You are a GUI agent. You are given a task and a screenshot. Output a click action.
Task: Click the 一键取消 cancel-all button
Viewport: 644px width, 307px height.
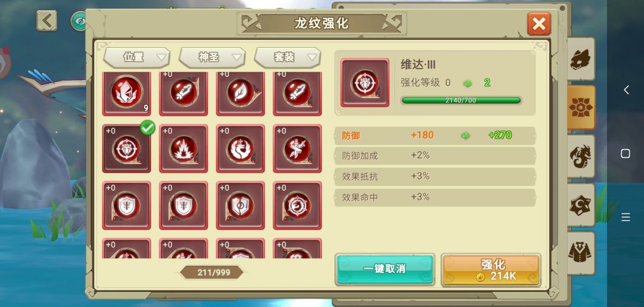385,269
